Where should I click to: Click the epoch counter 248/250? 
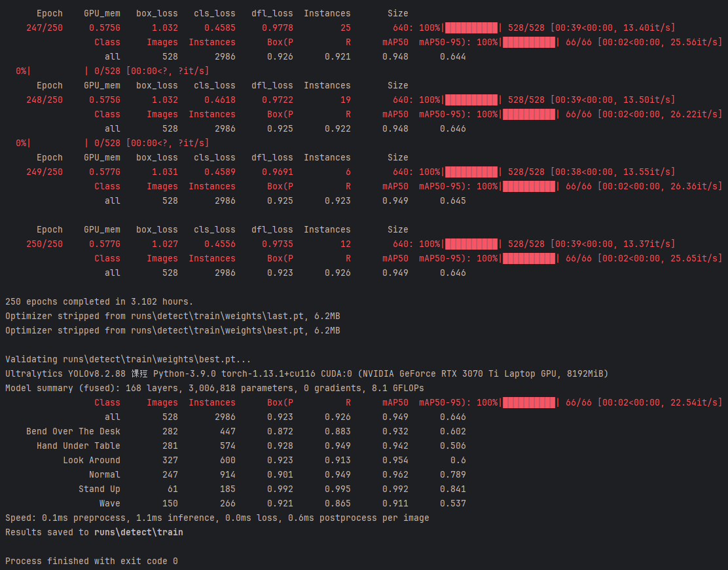(45, 100)
